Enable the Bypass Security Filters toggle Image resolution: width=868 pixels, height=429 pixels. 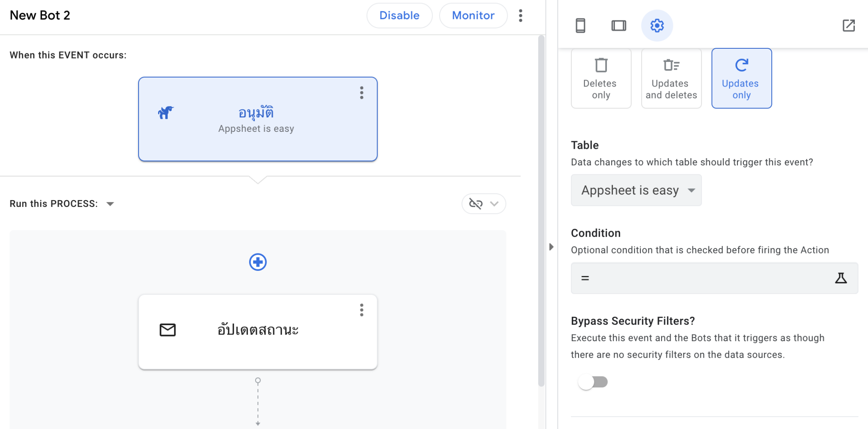point(593,382)
